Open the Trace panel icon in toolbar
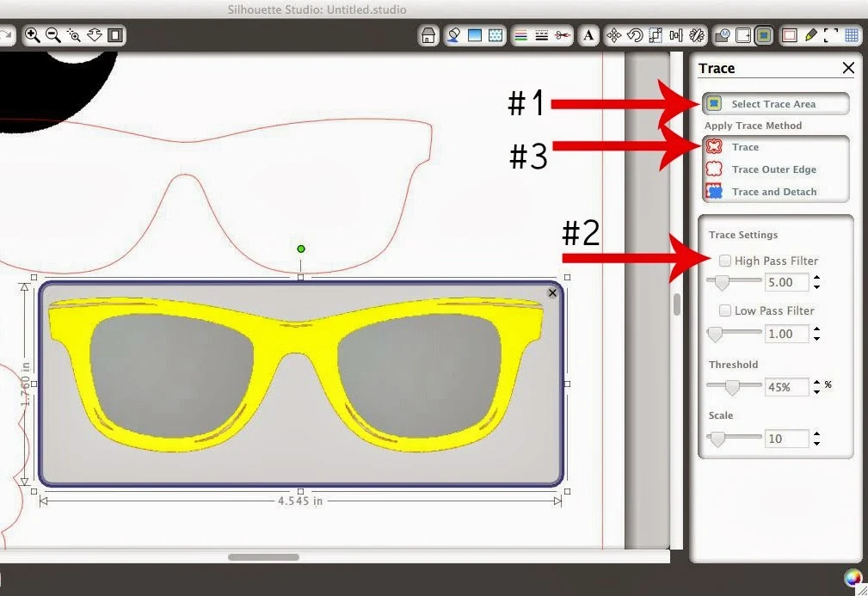This screenshot has width=868, height=596. (764, 35)
